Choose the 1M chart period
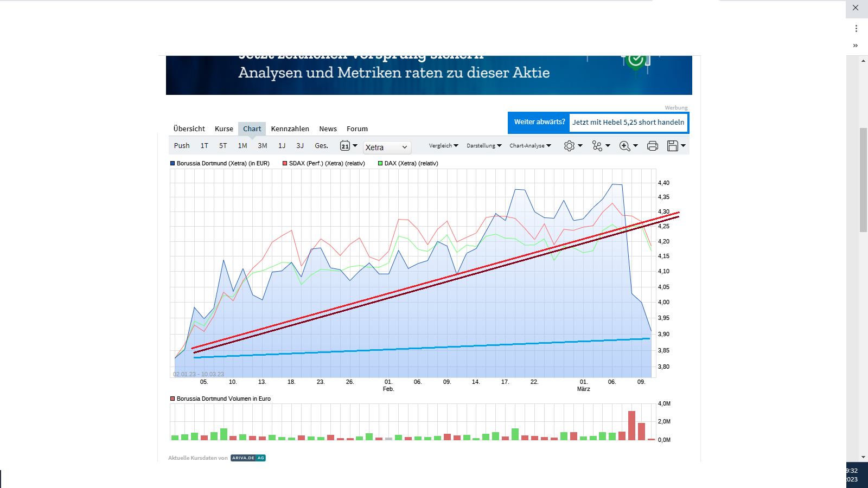 coord(242,146)
